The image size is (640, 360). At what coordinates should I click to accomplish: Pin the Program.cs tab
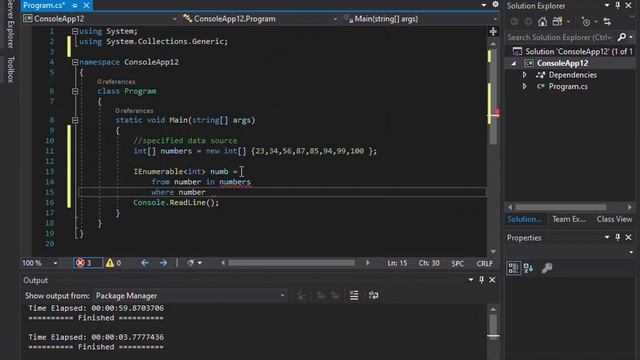[x=75, y=5]
